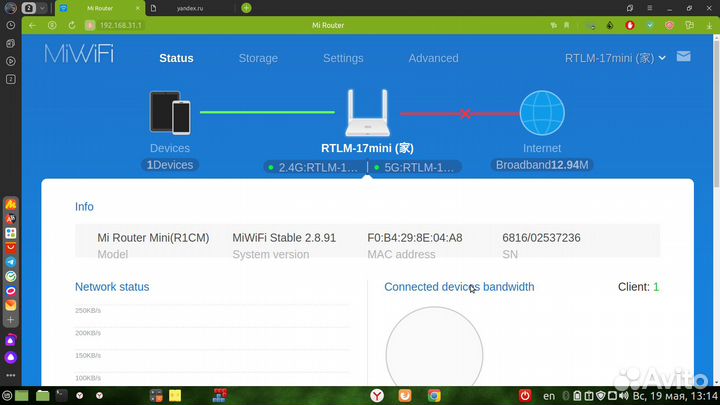
Task: Expand the tab group count dropdown arrow
Action: coord(42,8)
